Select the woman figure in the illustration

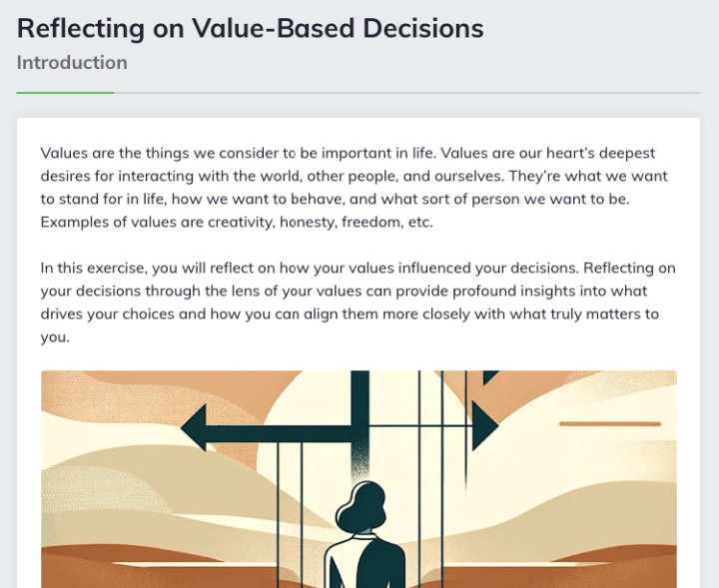363,534
